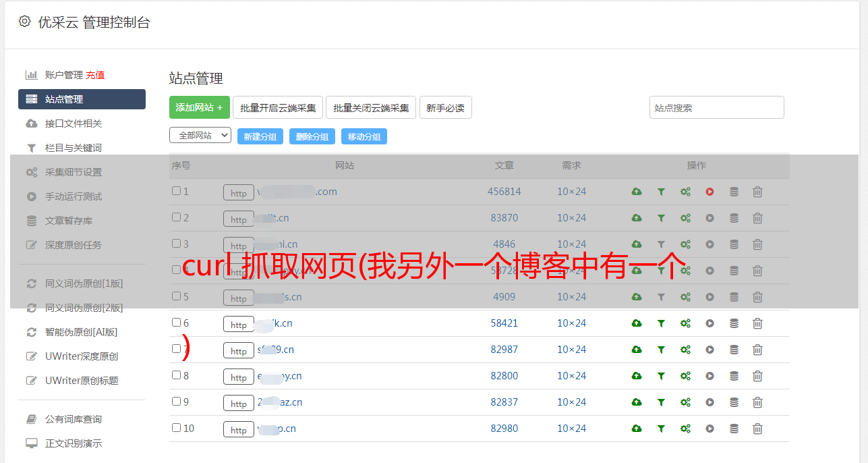This screenshot has height=463, width=868.
Task: Click the database icon in row 9
Action: [734, 402]
